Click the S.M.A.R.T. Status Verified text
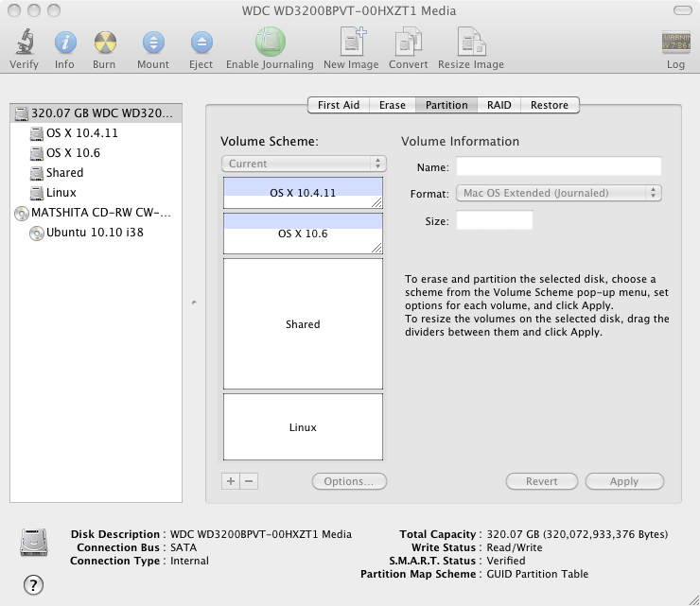The image size is (700, 606). tap(506, 561)
